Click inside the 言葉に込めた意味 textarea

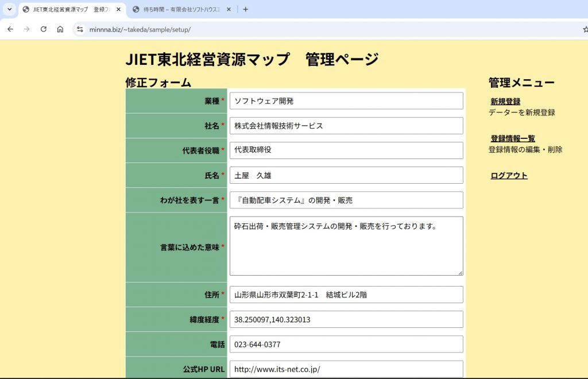pos(346,246)
